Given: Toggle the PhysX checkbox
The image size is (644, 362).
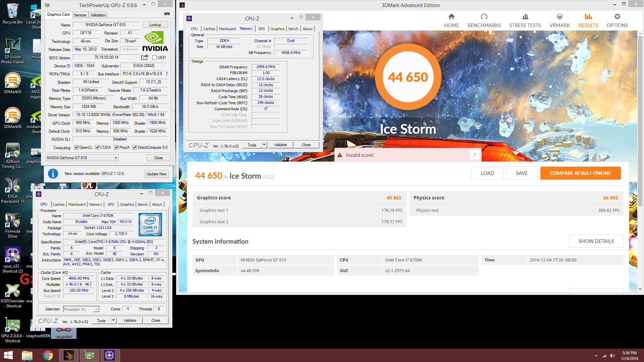Looking at the screenshot, I should coord(116,147).
